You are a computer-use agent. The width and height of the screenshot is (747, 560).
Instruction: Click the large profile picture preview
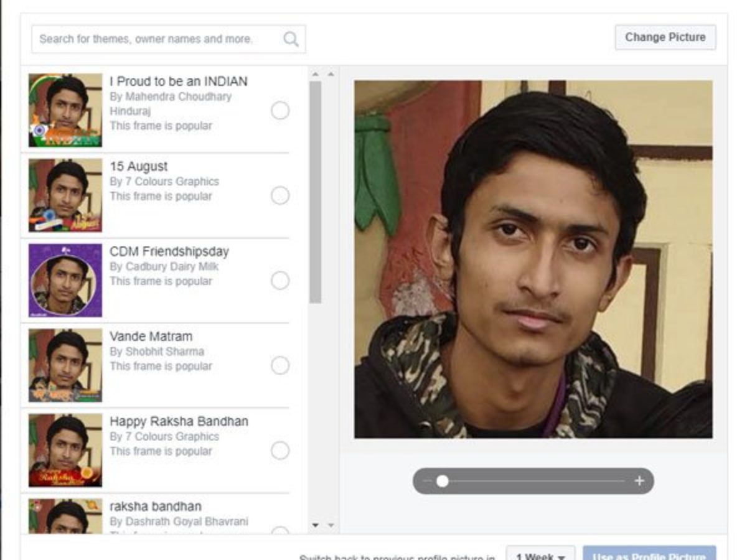coord(533,259)
